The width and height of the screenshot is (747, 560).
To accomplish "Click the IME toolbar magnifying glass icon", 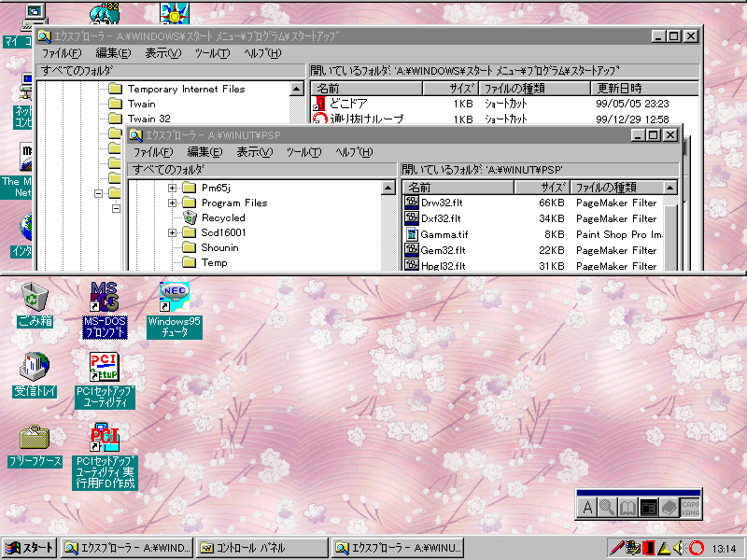I will pyautogui.click(x=608, y=508).
